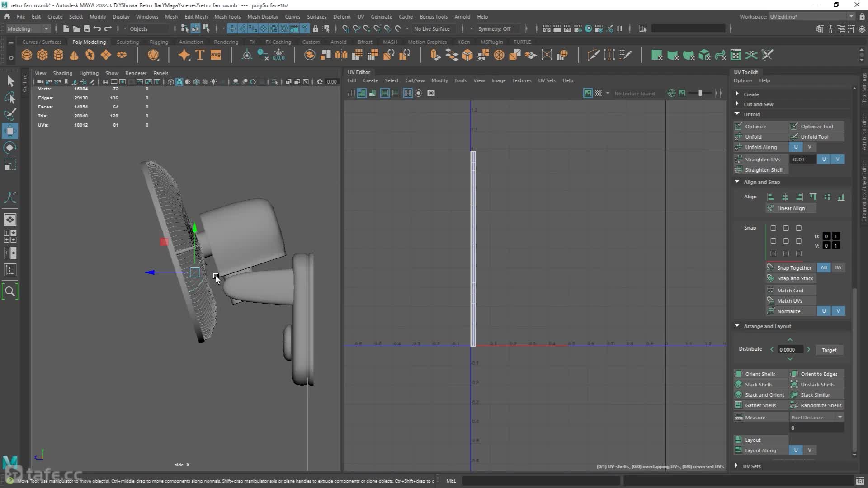
Task: Toggle checker map display in UV Editor
Action: click(x=598, y=93)
